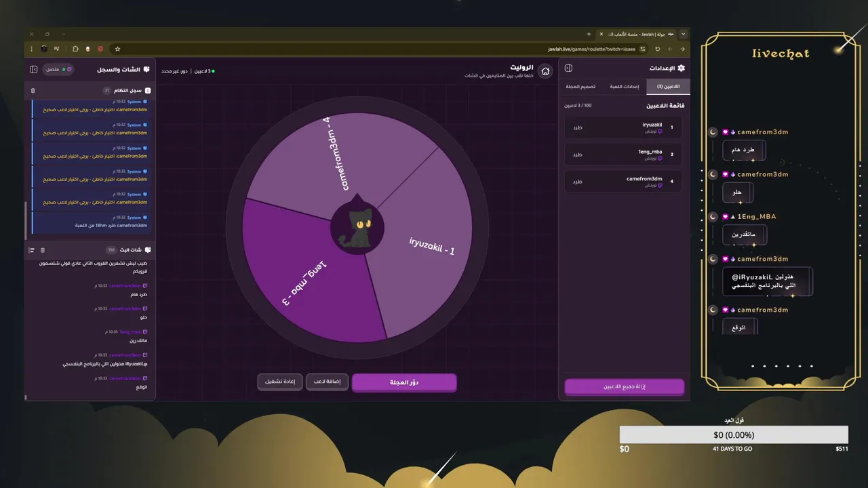Click the chat bubble icon beside الشات والسجل
The width and height of the screenshot is (868, 488).
point(146,69)
